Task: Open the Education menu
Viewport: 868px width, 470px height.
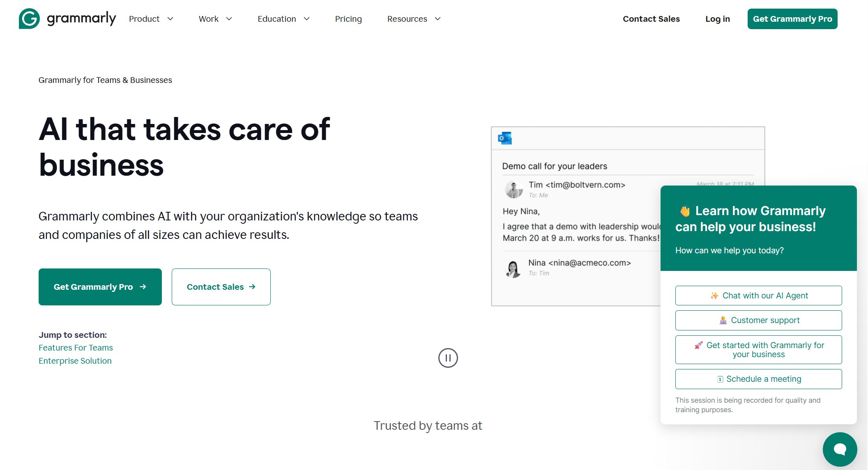Action: (283, 18)
